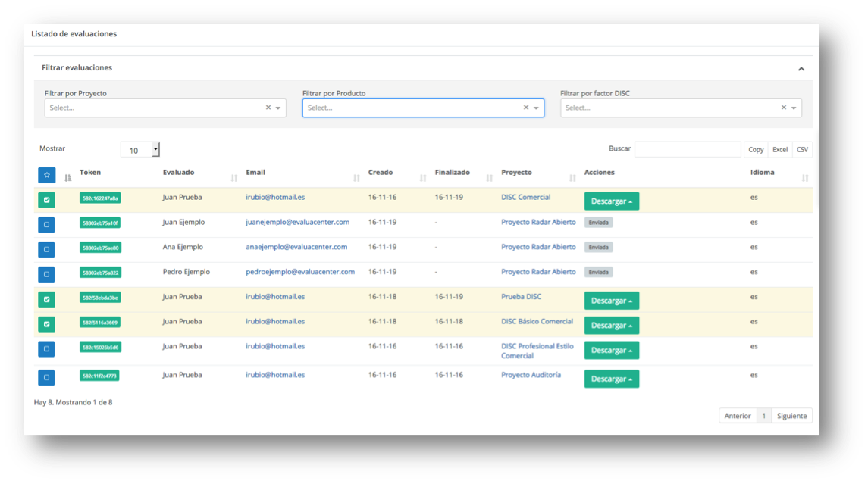Check the DISC Profesional Estilo Comercial row checkbox
Image resolution: width=868 pixels, height=484 pixels.
point(46,349)
